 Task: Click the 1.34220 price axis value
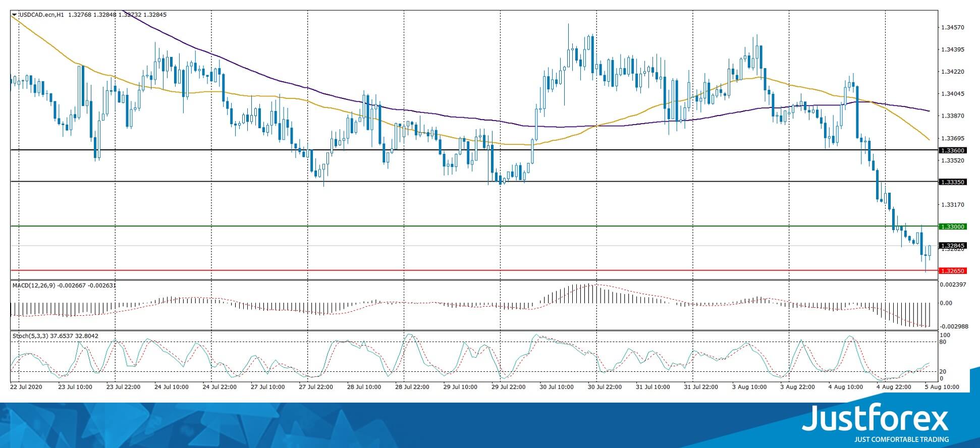[x=953, y=72]
